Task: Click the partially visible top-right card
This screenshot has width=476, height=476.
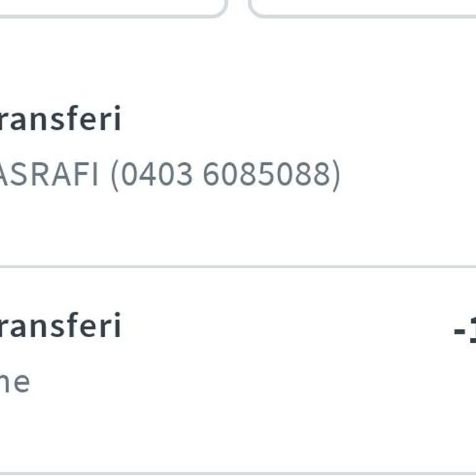Action: pos(359,7)
